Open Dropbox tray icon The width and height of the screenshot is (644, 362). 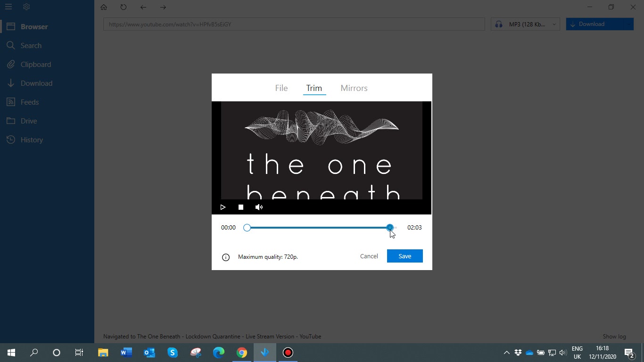click(x=518, y=353)
